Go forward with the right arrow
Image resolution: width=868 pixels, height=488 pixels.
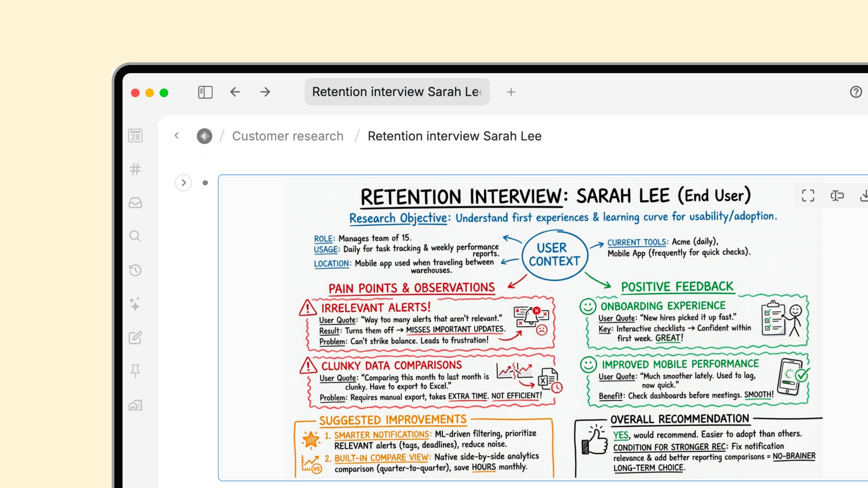[x=265, y=92]
